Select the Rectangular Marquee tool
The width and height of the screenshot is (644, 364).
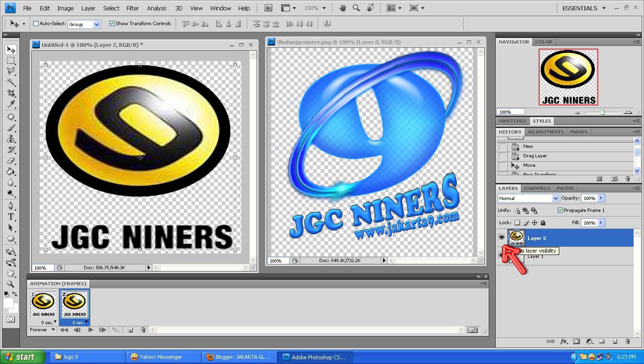coord(11,61)
